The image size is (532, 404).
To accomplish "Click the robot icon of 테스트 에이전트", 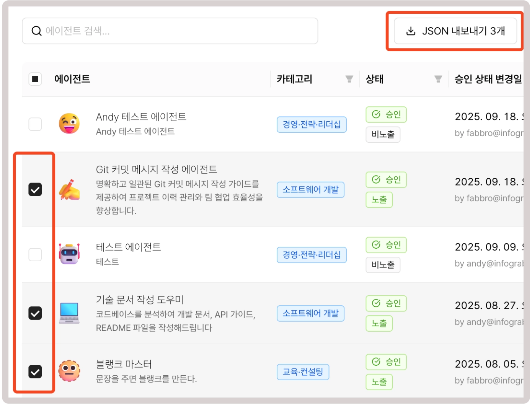I will pos(69,254).
